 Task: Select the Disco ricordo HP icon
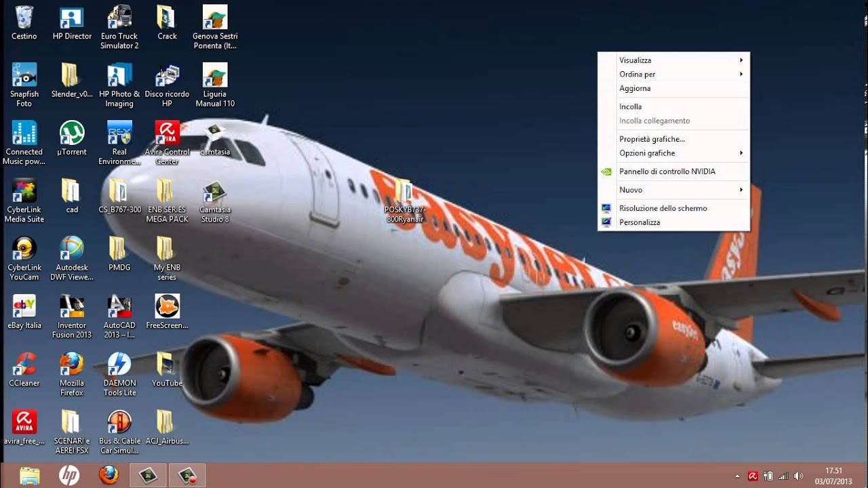tap(167, 85)
